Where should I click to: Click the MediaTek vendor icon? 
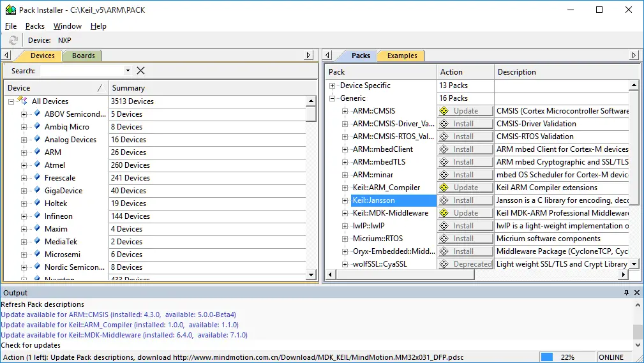point(37,241)
